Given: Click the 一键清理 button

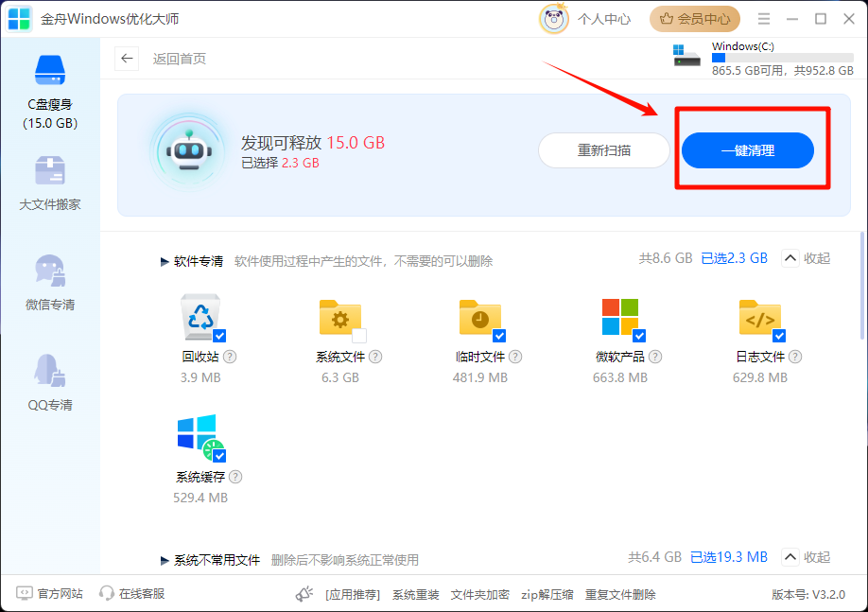Looking at the screenshot, I should 747,150.
